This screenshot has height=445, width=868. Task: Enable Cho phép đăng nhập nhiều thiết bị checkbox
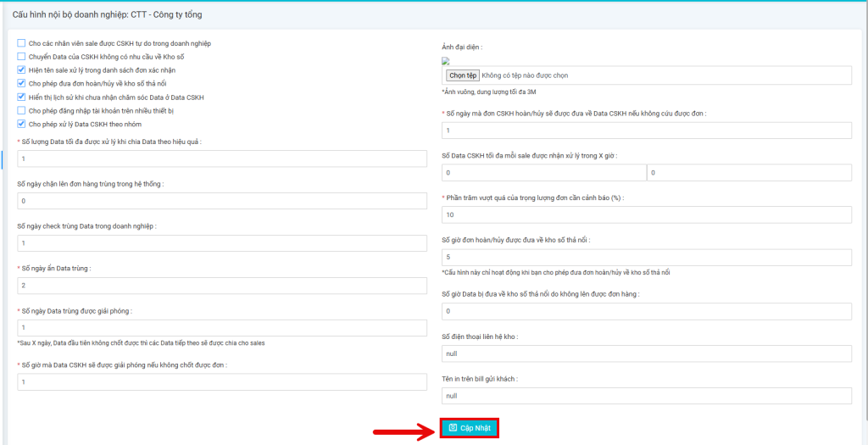pos(21,110)
